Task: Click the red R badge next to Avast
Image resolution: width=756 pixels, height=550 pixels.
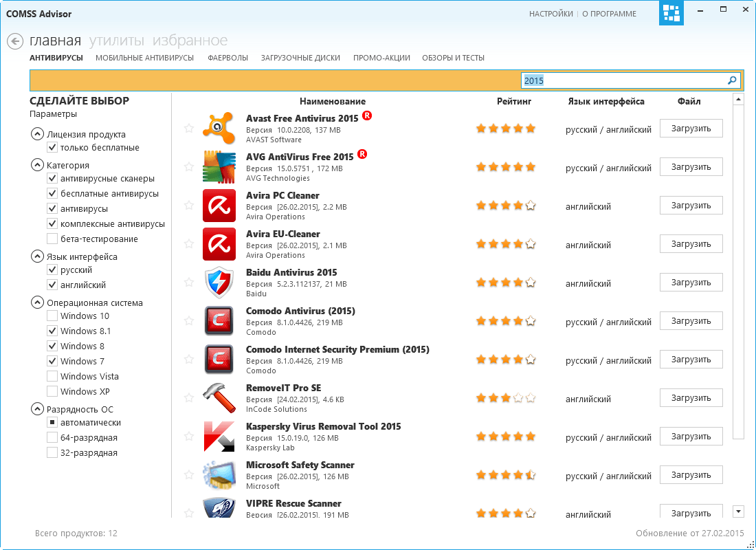Action: [367, 115]
